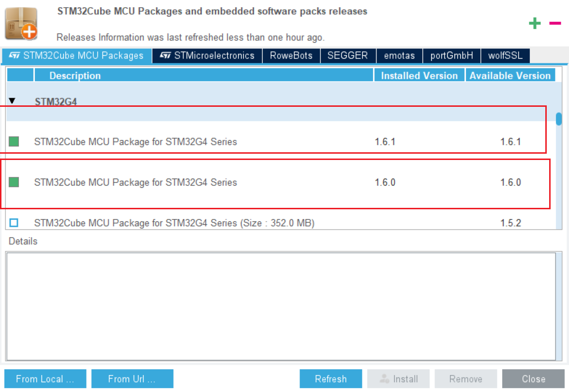Collapse the STM32G4 tree group
This screenshot has width=569, height=392.
(13, 101)
